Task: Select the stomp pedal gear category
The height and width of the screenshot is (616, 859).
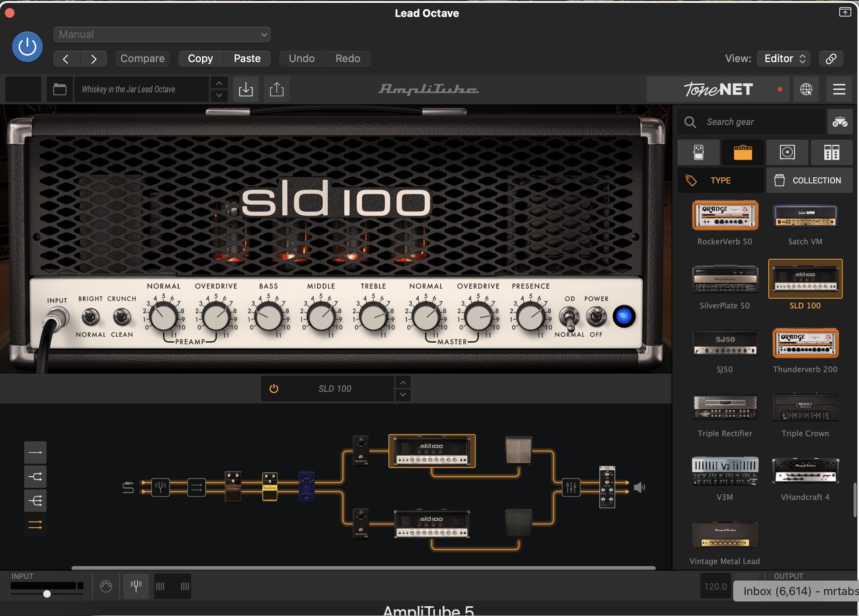Action: point(698,152)
